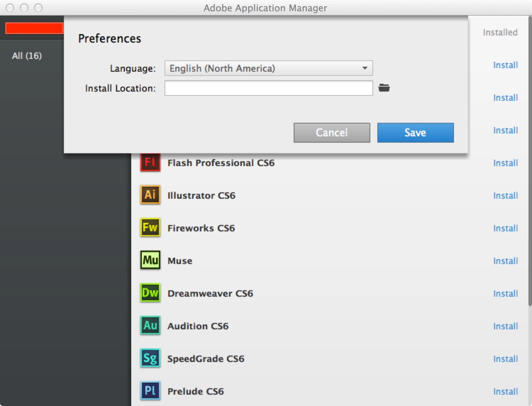Install Muse
Screen dimensions: 532x406
pos(505,261)
